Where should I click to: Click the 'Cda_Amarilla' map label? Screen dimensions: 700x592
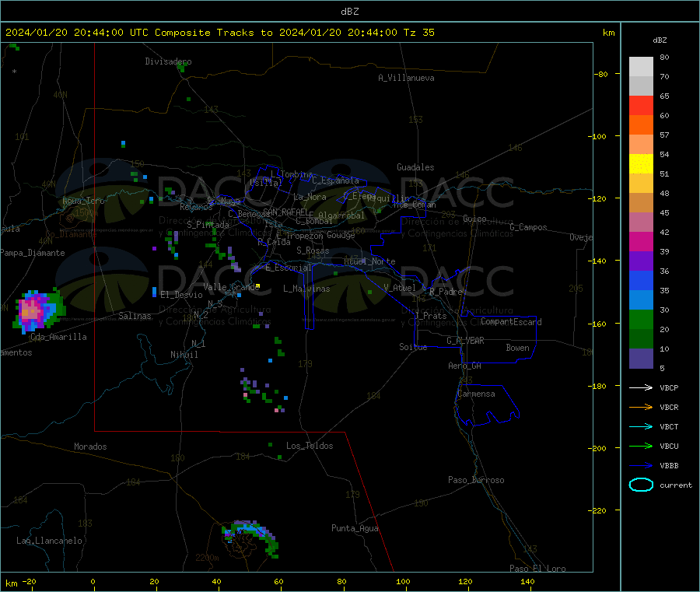[x=58, y=337]
